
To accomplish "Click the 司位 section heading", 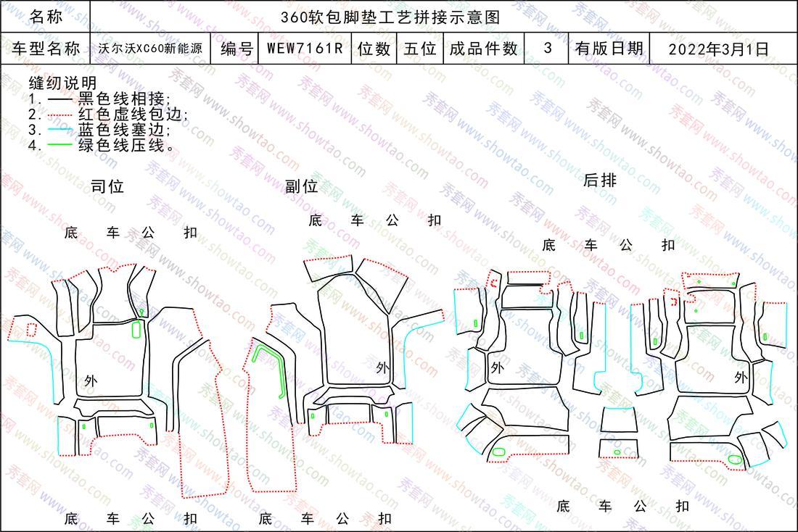I will point(107,186).
